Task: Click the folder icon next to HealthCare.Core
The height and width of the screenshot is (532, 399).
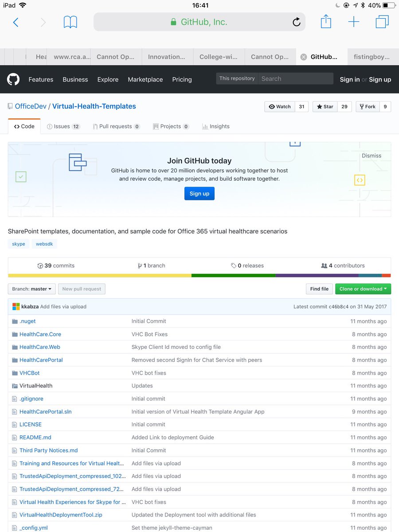Action: [16, 334]
